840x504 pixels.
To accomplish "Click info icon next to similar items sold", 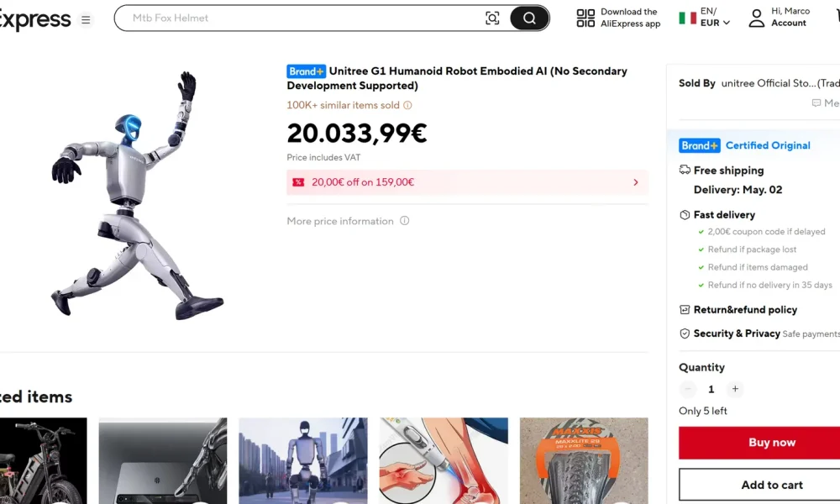I will (x=407, y=105).
